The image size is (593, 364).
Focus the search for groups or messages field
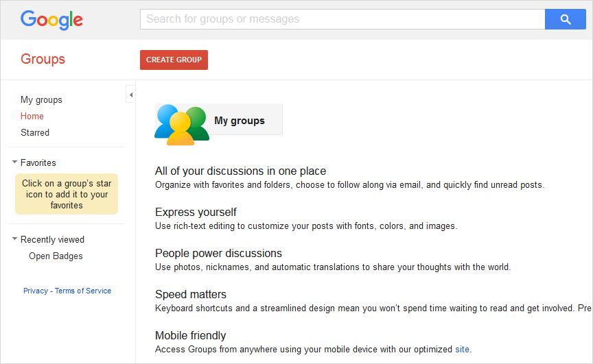coord(342,19)
